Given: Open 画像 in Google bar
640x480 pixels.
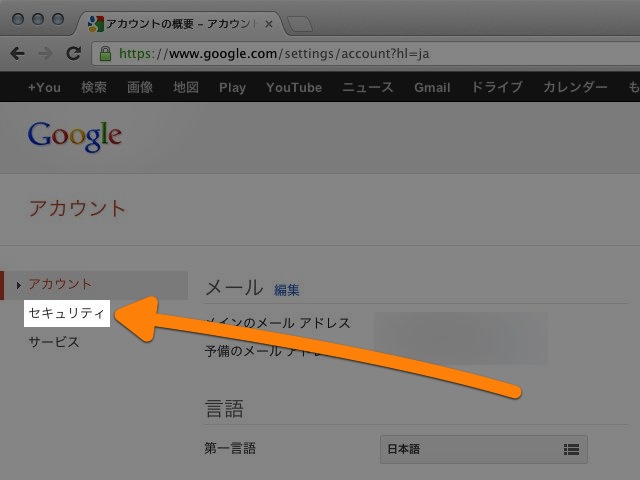Looking at the screenshot, I should coord(140,87).
